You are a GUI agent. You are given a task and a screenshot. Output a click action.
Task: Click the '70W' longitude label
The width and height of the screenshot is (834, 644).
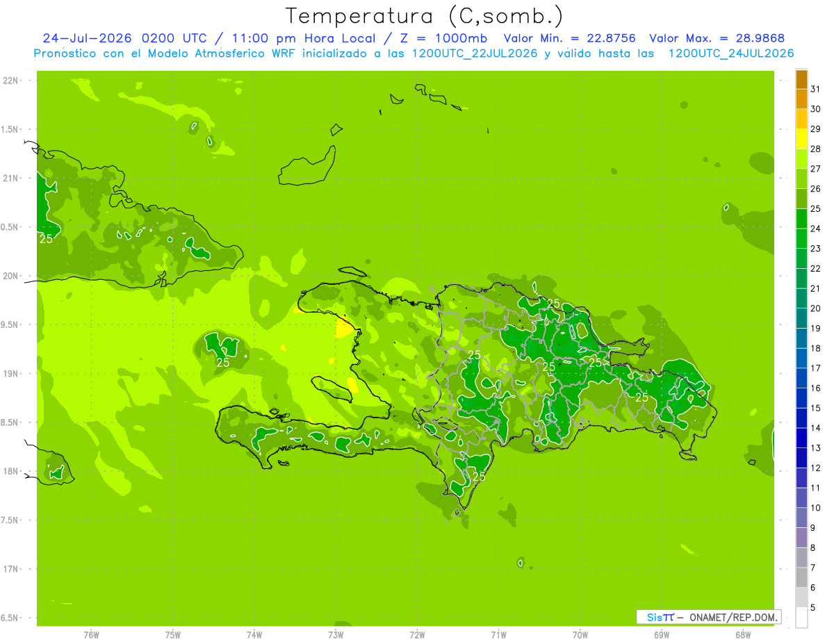point(580,634)
